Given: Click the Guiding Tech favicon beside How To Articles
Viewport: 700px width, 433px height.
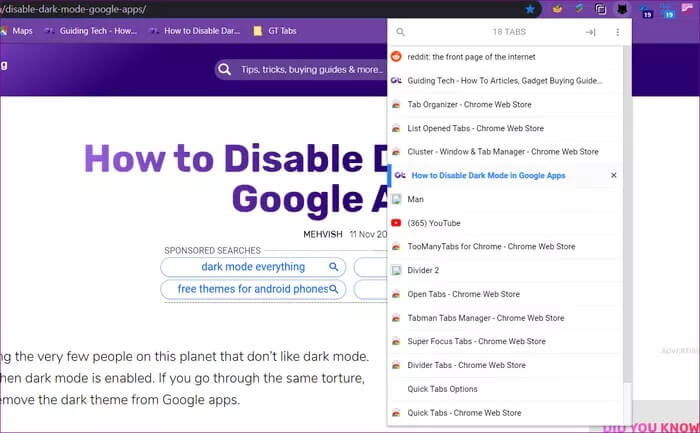Looking at the screenshot, I should pos(396,80).
